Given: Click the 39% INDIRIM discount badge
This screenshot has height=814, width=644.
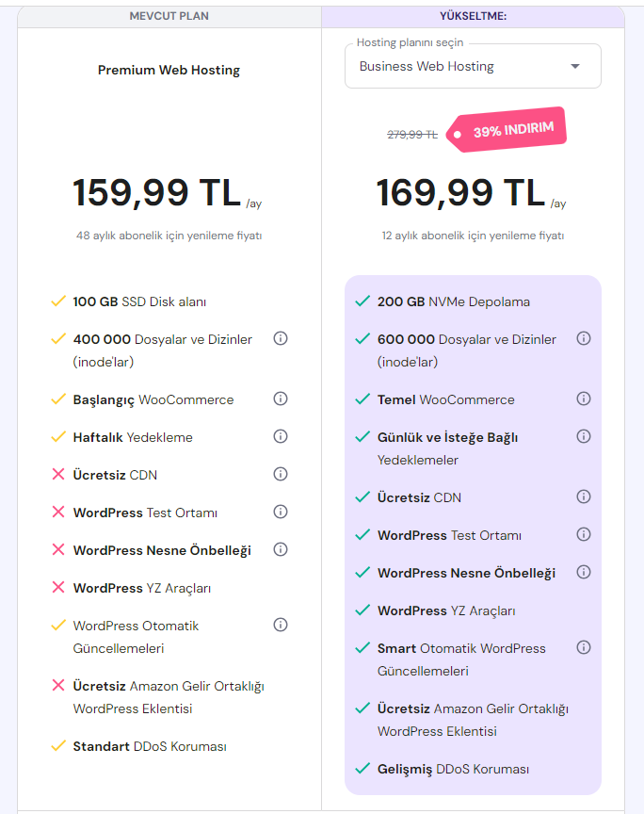Looking at the screenshot, I should tap(507, 130).
